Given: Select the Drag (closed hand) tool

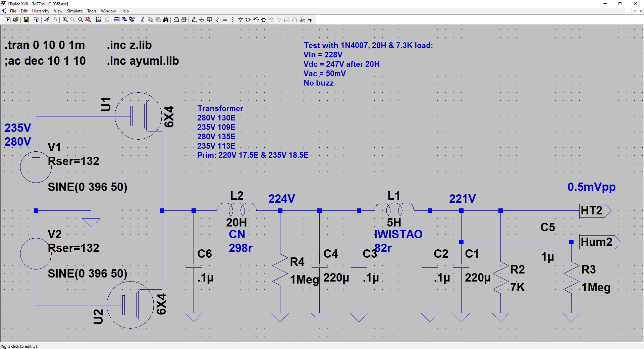Looking at the screenshot, I should 264,20.
